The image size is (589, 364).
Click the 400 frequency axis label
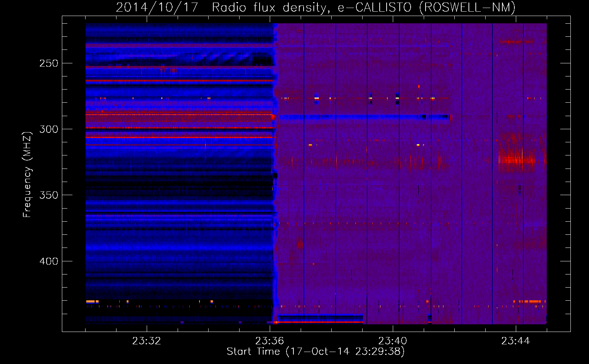(x=49, y=261)
